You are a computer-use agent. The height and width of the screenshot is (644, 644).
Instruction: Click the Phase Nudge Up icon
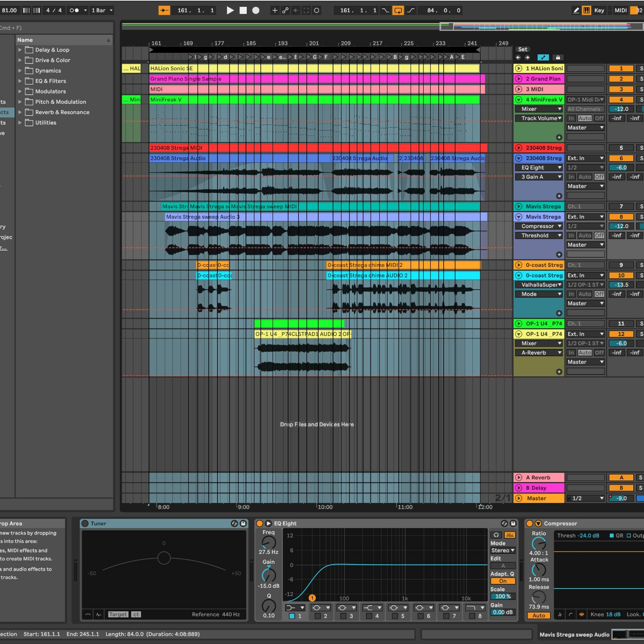37,10
